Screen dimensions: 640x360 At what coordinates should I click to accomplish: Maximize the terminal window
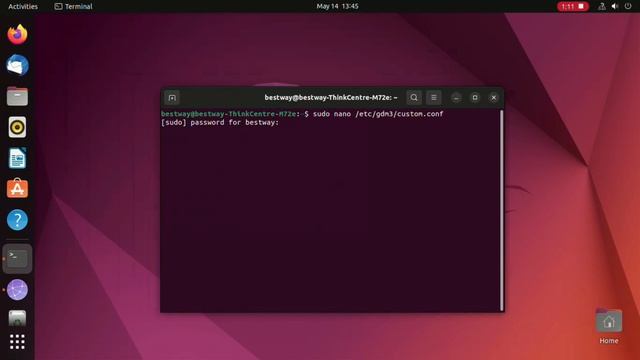(475, 98)
